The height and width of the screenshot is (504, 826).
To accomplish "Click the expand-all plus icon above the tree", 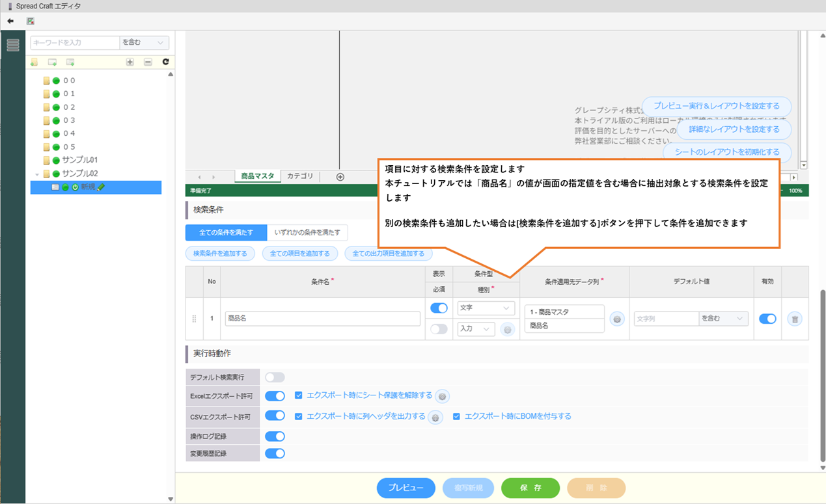I will pyautogui.click(x=130, y=62).
